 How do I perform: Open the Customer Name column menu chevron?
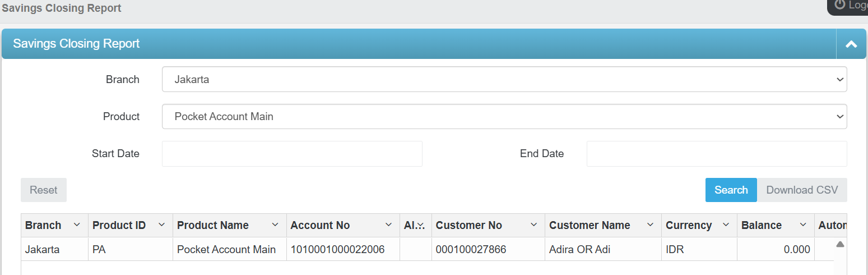pyautogui.click(x=650, y=225)
